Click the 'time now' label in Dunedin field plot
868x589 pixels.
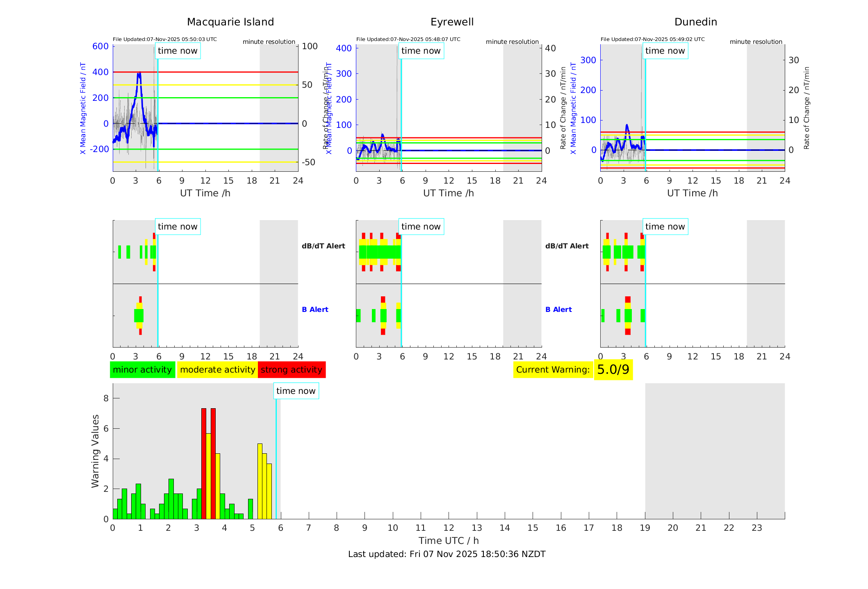pos(665,51)
